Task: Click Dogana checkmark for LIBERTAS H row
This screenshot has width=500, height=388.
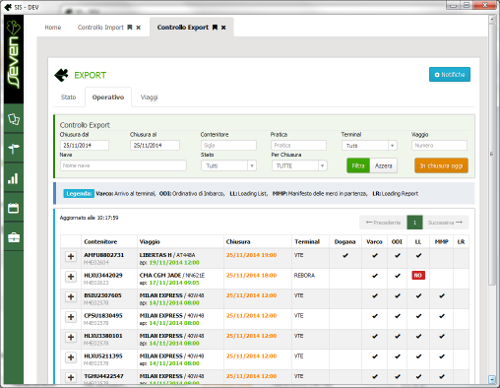Action: click(345, 255)
